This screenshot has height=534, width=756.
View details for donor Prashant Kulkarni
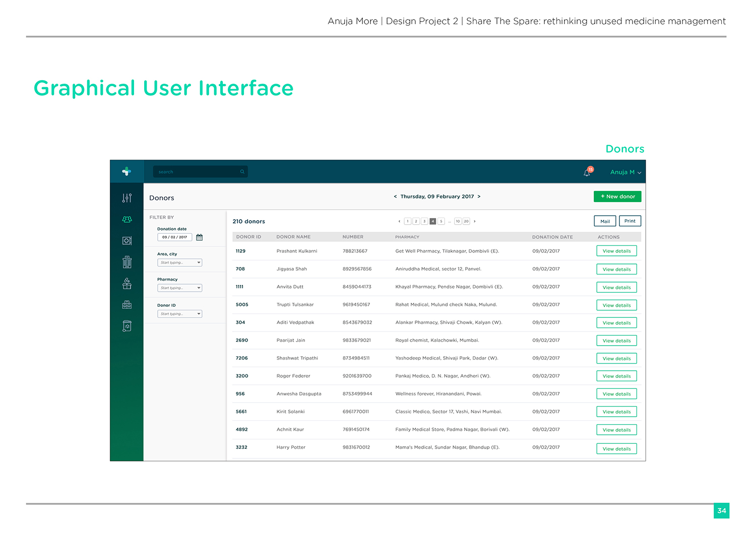[616, 251]
